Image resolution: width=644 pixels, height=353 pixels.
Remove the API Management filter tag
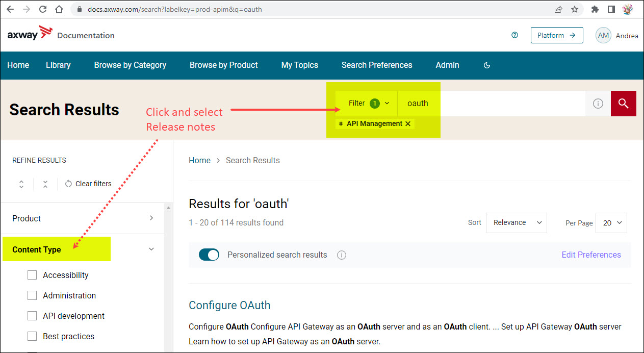coord(408,124)
